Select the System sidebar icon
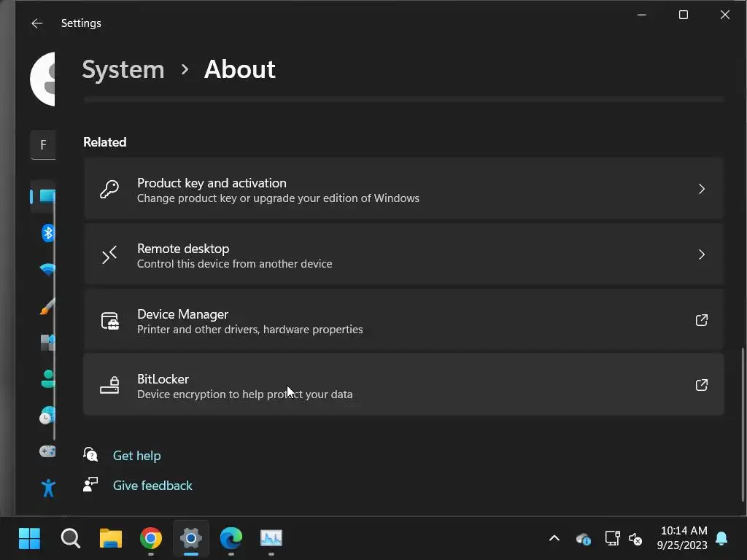 pos(47,196)
